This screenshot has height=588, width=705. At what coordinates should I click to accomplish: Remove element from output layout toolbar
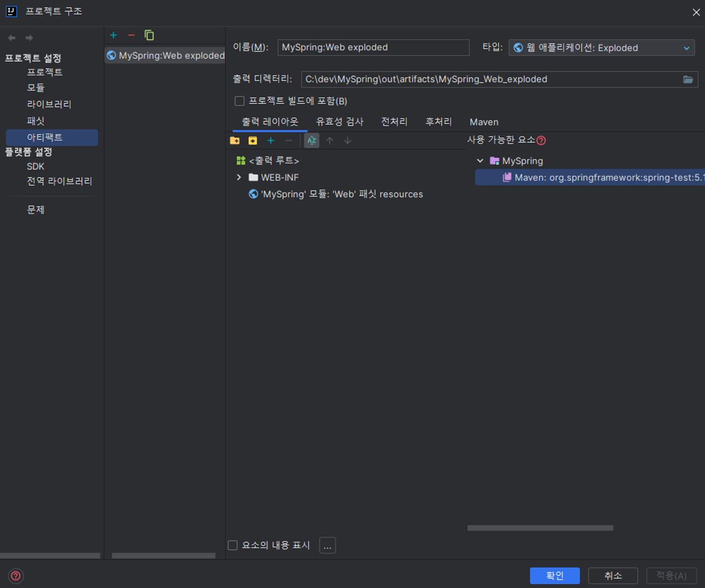[288, 141]
